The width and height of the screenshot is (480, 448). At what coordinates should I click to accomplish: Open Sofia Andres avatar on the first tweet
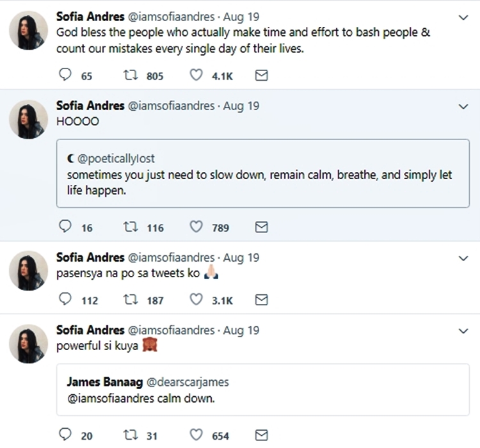pos(29,30)
